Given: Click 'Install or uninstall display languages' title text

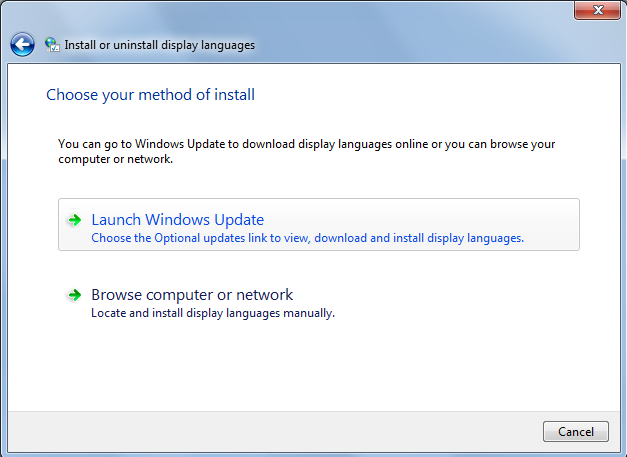Looking at the screenshot, I should (x=160, y=45).
